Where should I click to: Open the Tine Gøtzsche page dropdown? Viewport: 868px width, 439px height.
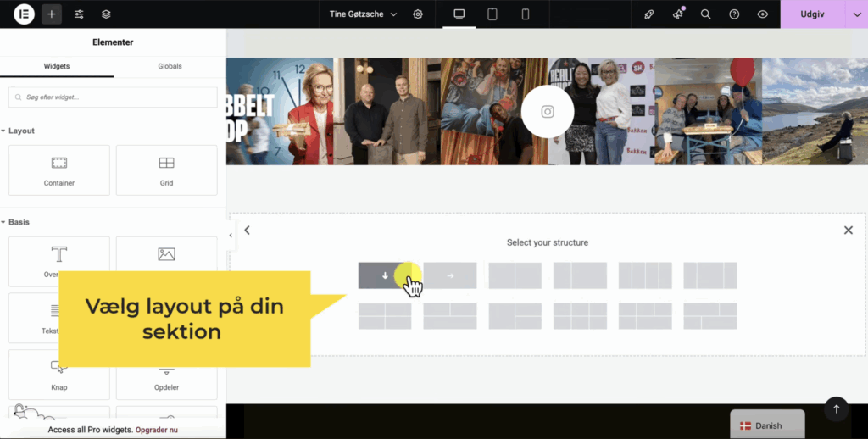[x=364, y=14]
